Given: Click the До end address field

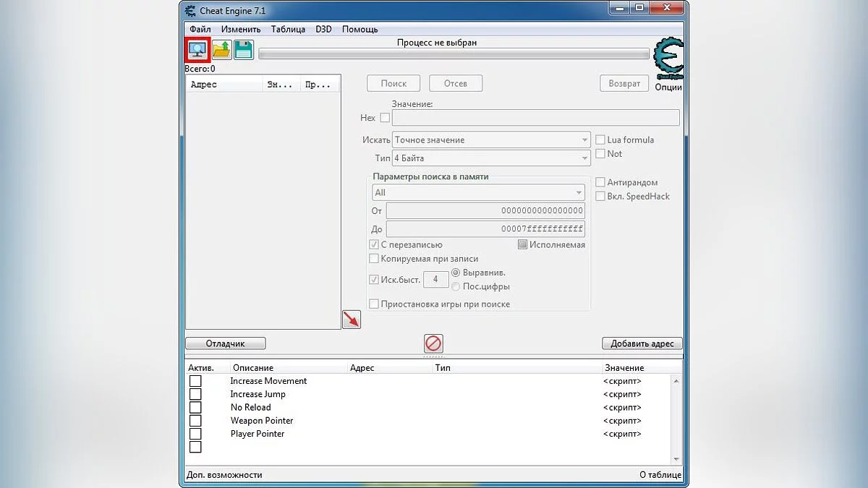Looking at the screenshot, I should (485, 229).
